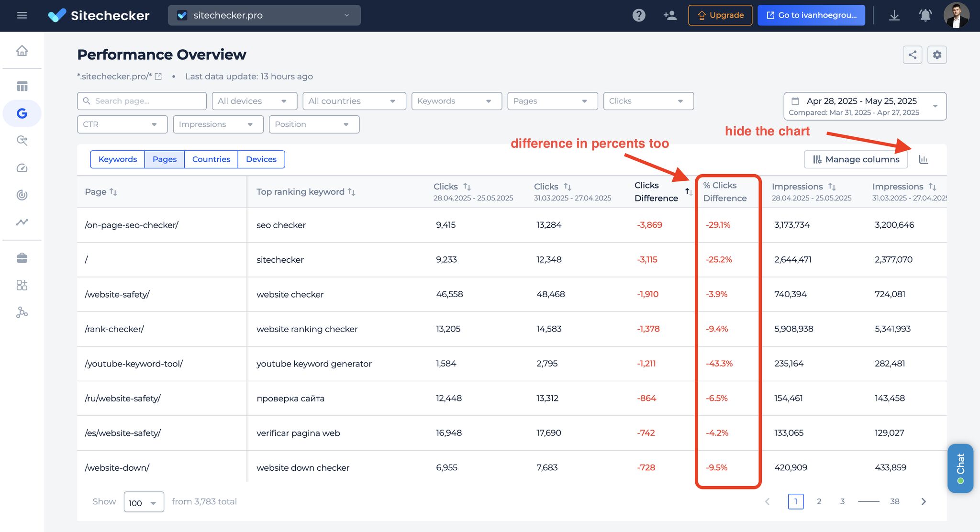
Task: Open the Chat widget button
Action: (960, 468)
